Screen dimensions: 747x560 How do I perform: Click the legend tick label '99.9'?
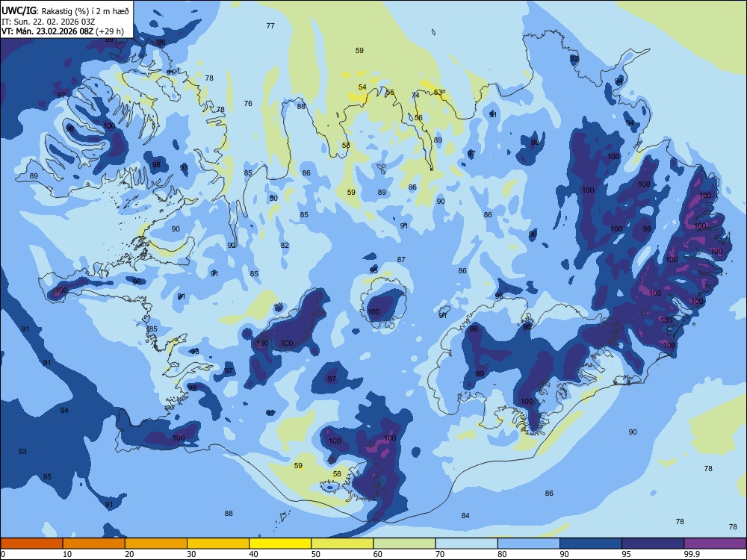(x=691, y=554)
